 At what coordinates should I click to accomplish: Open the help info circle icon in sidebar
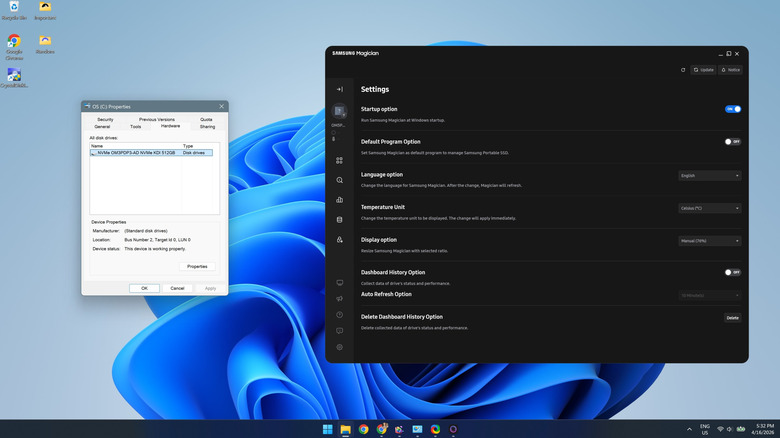click(x=339, y=315)
